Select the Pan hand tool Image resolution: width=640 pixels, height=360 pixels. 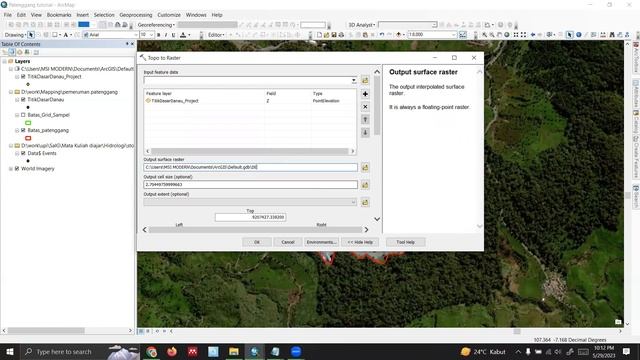click(499, 35)
